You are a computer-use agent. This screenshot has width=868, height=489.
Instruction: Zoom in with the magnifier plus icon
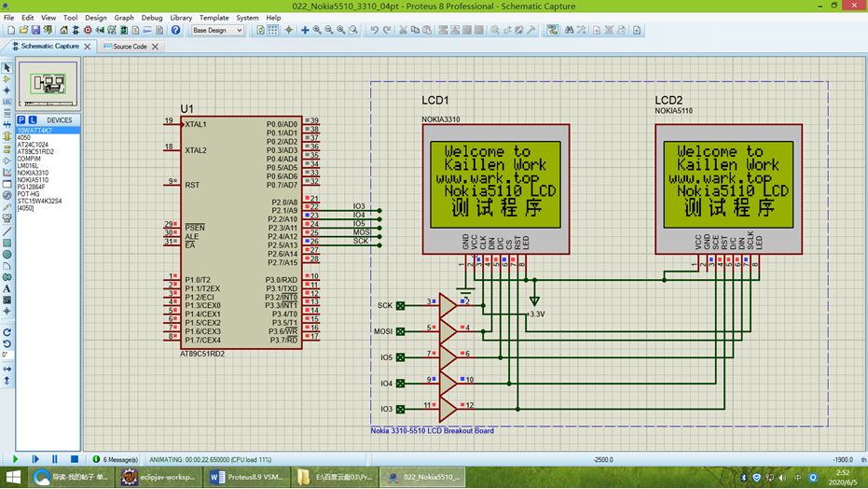(317, 31)
